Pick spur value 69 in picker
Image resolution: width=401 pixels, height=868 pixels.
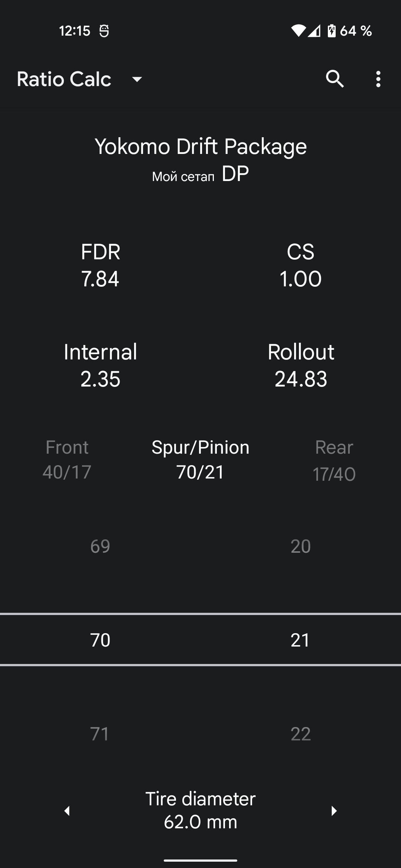100,546
